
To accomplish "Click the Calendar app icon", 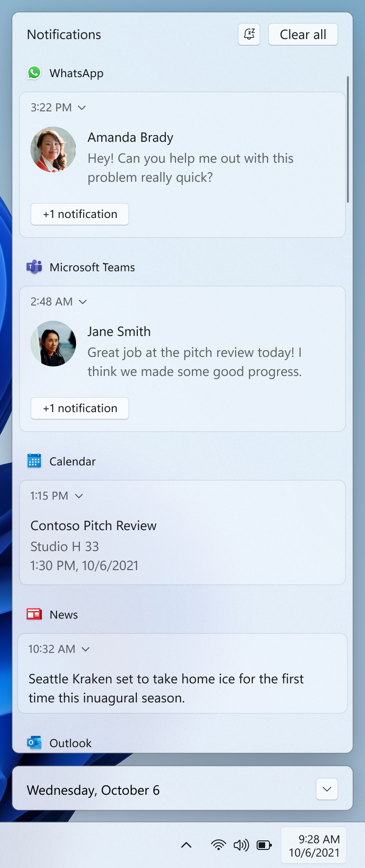I will click(34, 461).
